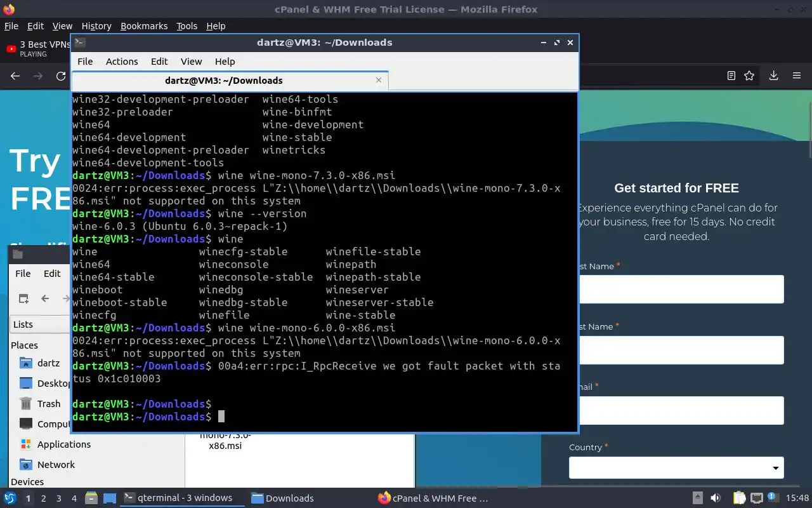Open the terminal Help menu
812x508 pixels.
coord(225,62)
